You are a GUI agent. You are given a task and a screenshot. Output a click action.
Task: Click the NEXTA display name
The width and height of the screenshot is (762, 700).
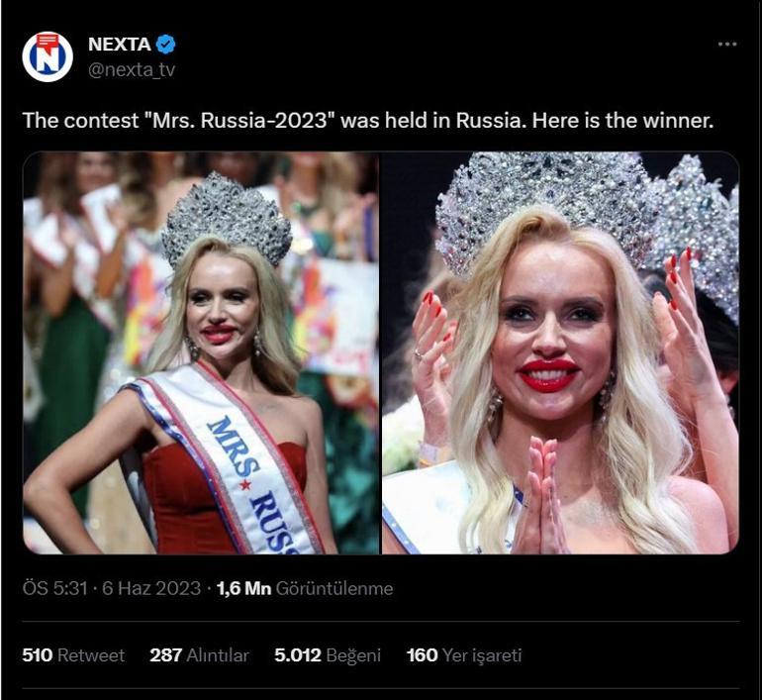click(118, 45)
